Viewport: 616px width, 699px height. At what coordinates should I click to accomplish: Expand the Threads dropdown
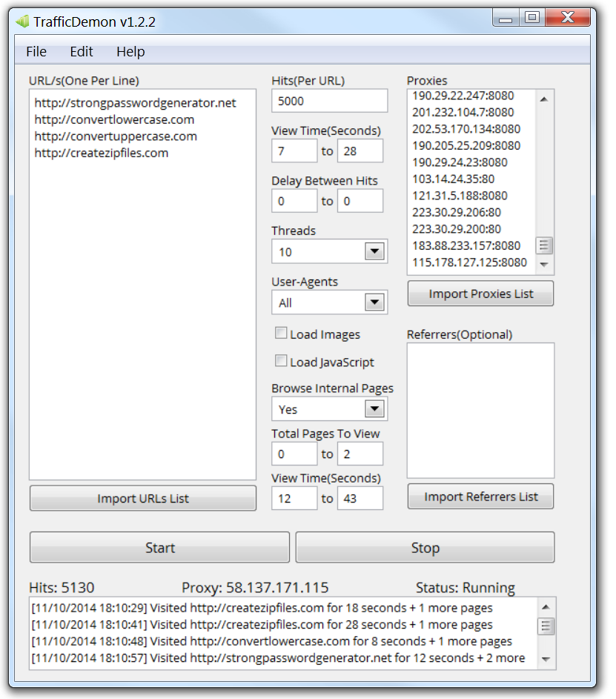[375, 252]
